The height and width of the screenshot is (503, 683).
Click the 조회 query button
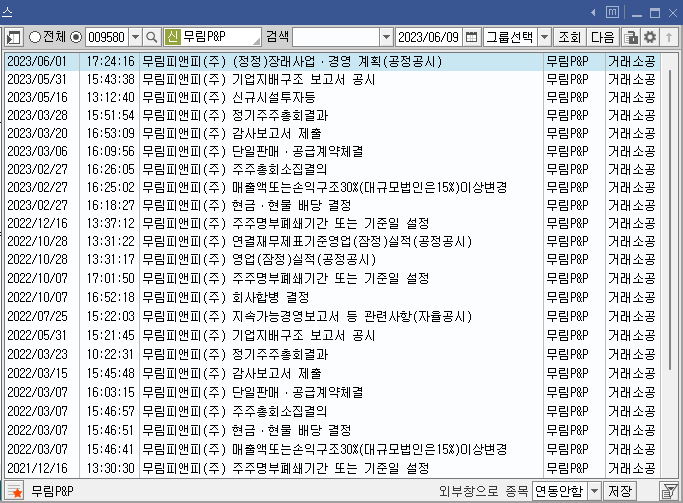(570, 37)
